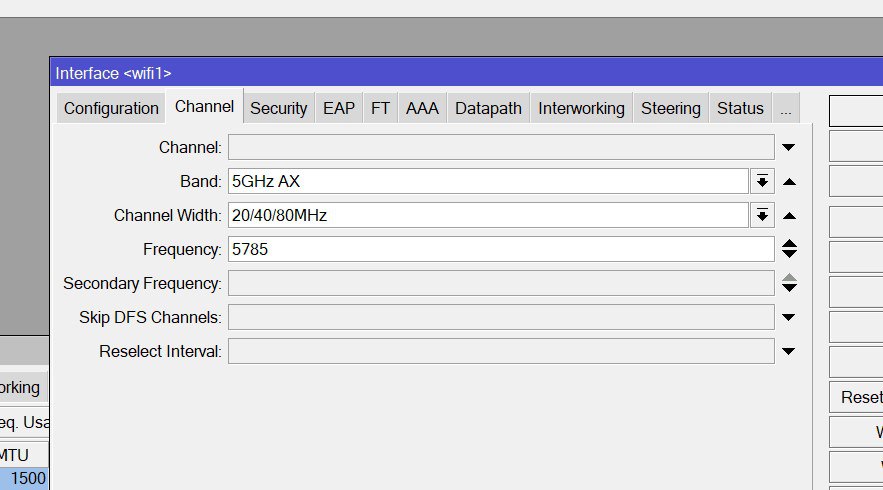Go to the AAA tab
Viewport: 883px width, 490px height.
point(422,108)
